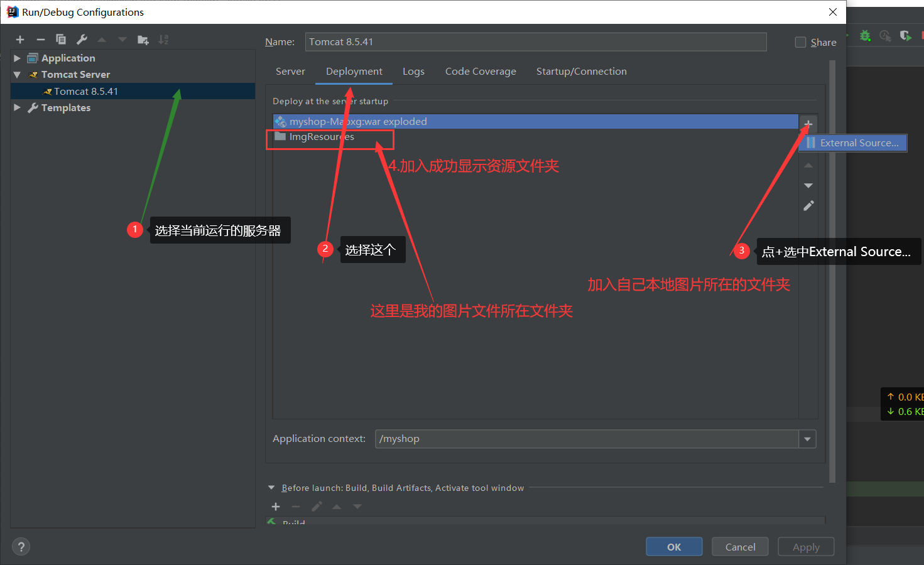Open the Logs tab
Screen dimensions: 924x565
(413, 72)
